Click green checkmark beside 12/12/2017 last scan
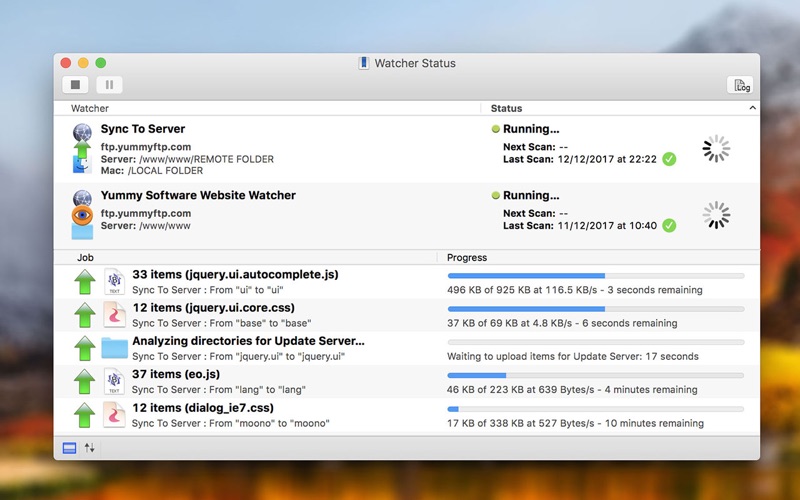The width and height of the screenshot is (800, 500). tap(669, 159)
